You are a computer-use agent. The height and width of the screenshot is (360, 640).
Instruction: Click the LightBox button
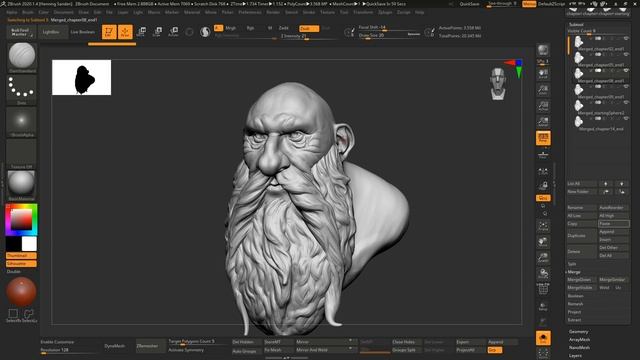[x=51, y=32]
